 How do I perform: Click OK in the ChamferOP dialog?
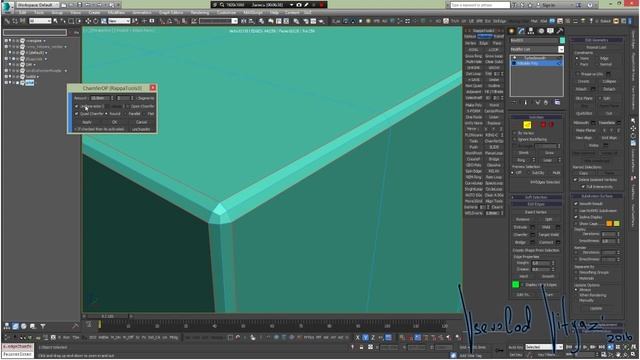point(115,122)
